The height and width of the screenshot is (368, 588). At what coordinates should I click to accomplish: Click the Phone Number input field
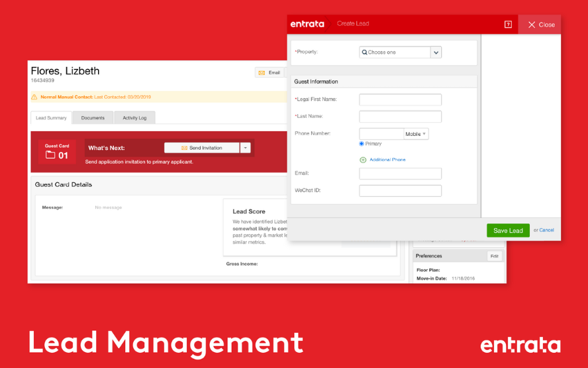(381, 134)
